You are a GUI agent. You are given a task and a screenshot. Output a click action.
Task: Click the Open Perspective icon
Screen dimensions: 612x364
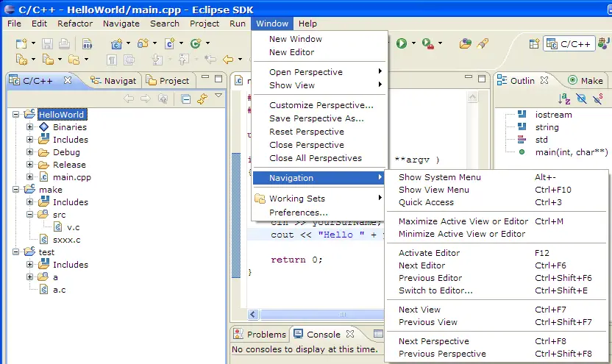point(534,44)
